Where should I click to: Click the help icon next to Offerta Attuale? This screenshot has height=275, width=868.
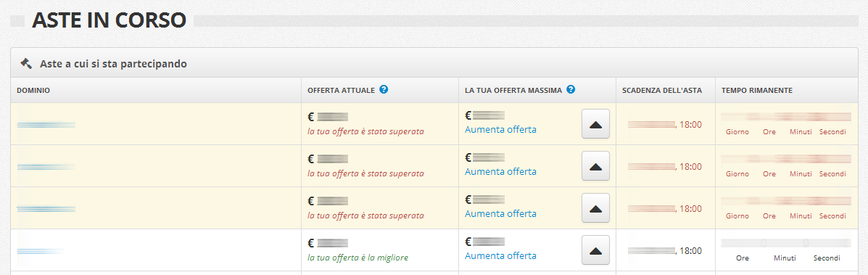[384, 89]
